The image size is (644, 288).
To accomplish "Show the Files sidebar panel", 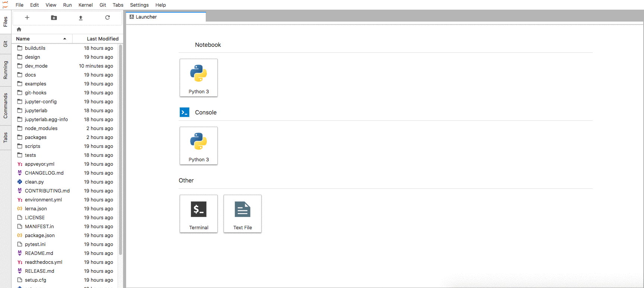I will (6, 22).
